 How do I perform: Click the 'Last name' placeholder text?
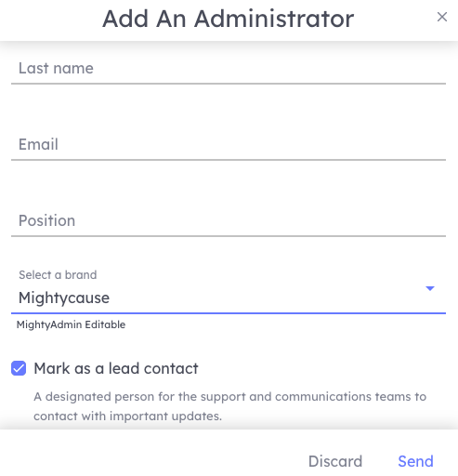pos(56,68)
